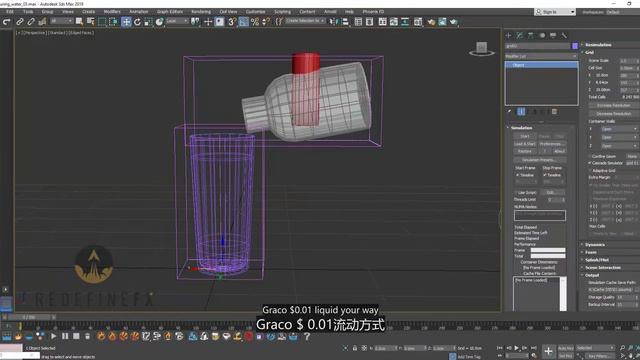Expand the Dynamics rollout
The width and height of the screenshot is (640, 360).
594,244
